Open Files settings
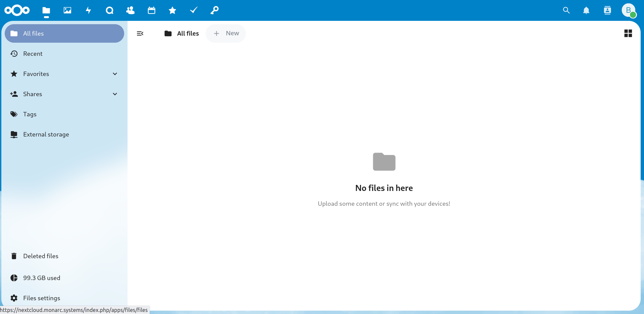Screen dimensions: 644x314 tap(65, 298)
